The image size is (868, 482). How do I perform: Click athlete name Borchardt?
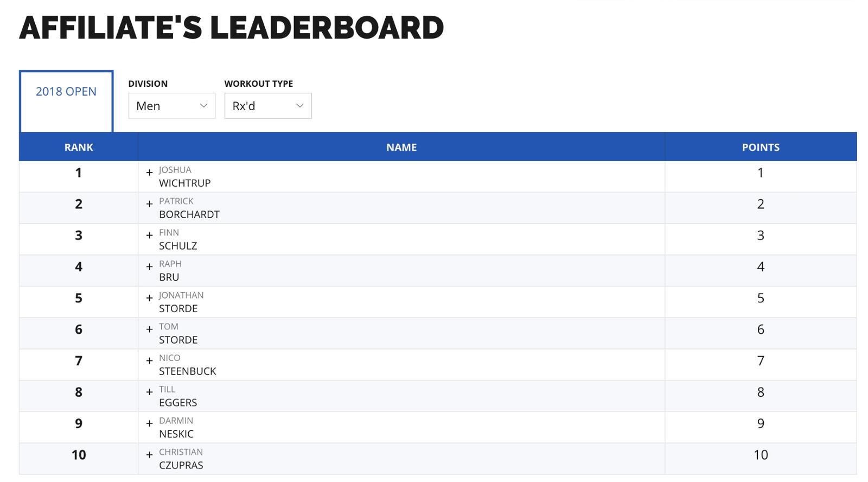(189, 214)
